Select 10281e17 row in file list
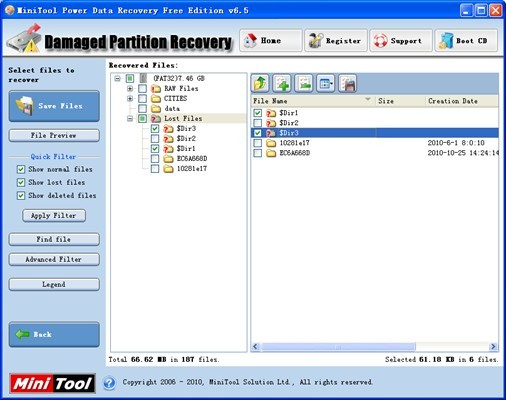Viewport: 506px width, 400px height. pos(375,143)
